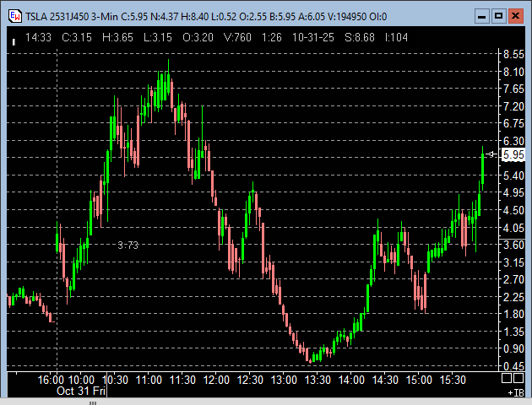The height and width of the screenshot is (405, 532).
Task: Select the 8.55 price axis label
Action: click(x=513, y=54)
